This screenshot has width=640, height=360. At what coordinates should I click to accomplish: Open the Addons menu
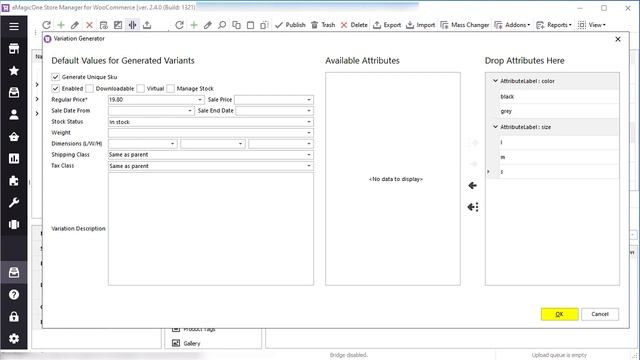(512, 25)
